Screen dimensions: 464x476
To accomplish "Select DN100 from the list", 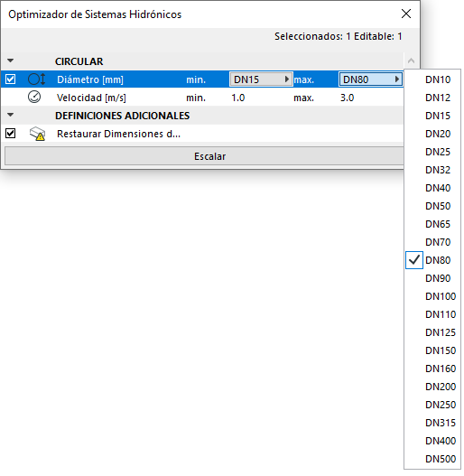I will point(432,296).
